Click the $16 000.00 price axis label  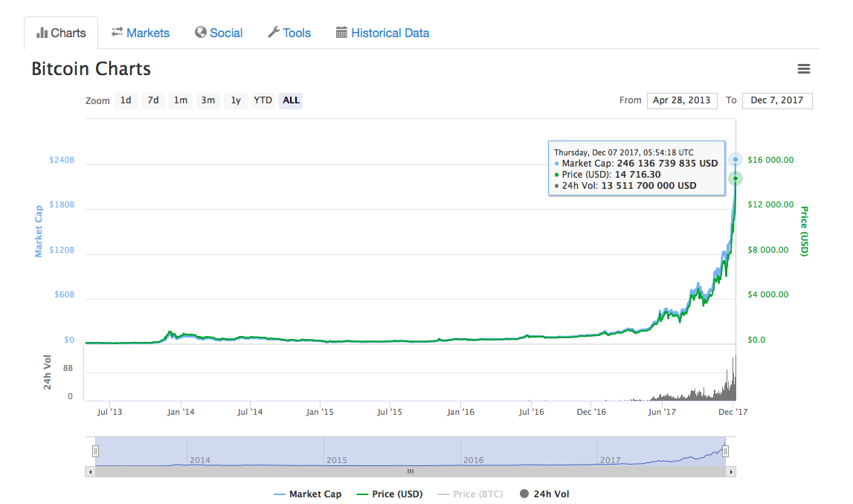(770, 160)
